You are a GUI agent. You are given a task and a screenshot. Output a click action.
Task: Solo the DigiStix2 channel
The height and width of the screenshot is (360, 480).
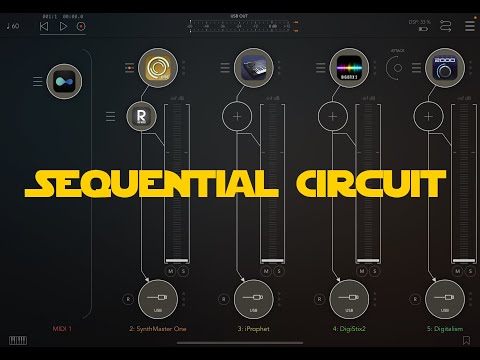coord(375,271)
